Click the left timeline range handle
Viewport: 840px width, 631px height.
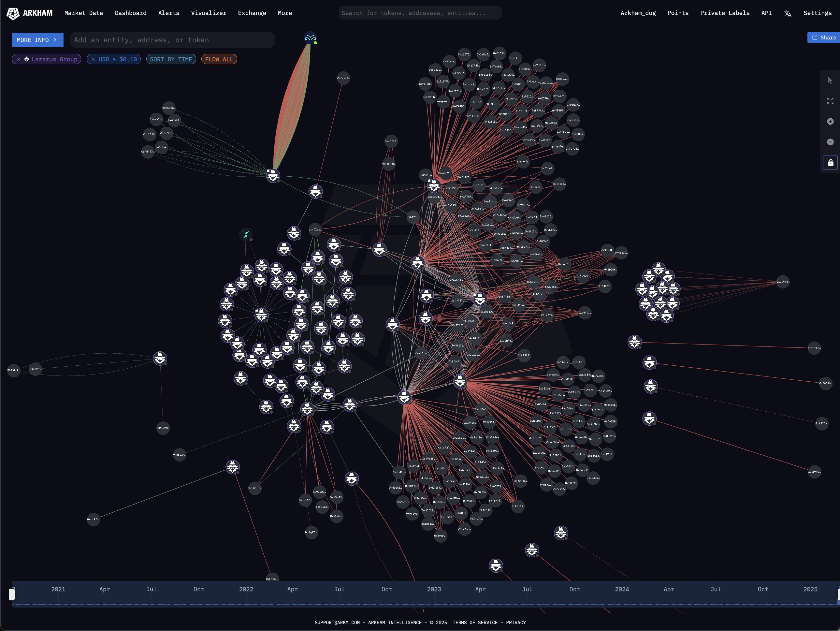pyautogui.click(x=12, y=594)
